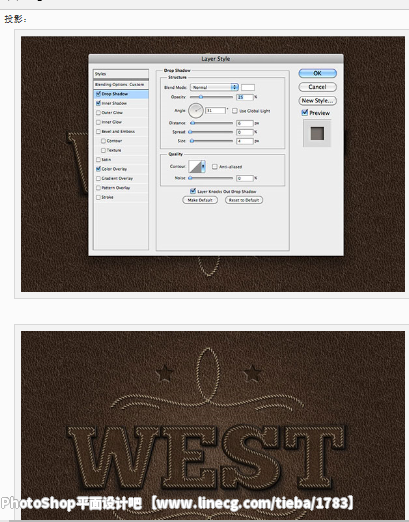This screenshot has height=522, width=409.
Task: Enable Bevel and Emboss checkbox
Action: point(98,131)
